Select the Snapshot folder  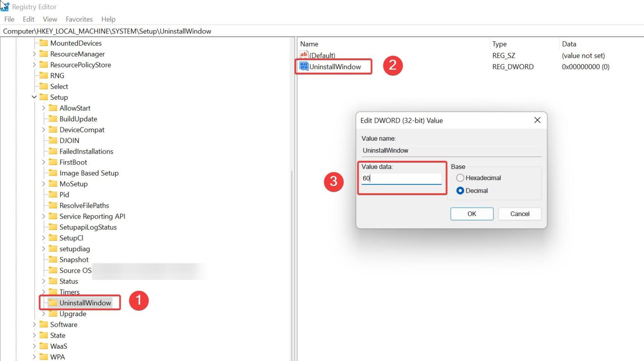[x=74, y=259]
